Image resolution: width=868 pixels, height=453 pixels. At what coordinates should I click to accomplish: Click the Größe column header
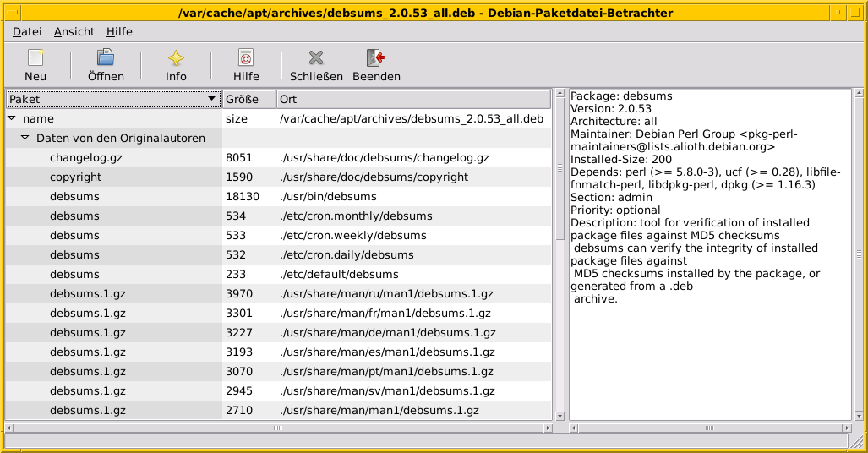click(x=249, y=99)
